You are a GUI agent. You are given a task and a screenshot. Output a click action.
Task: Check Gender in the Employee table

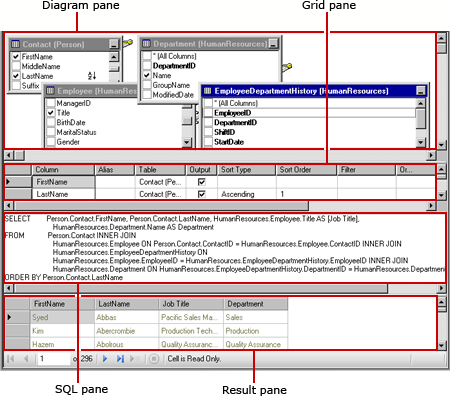point(51,142)
